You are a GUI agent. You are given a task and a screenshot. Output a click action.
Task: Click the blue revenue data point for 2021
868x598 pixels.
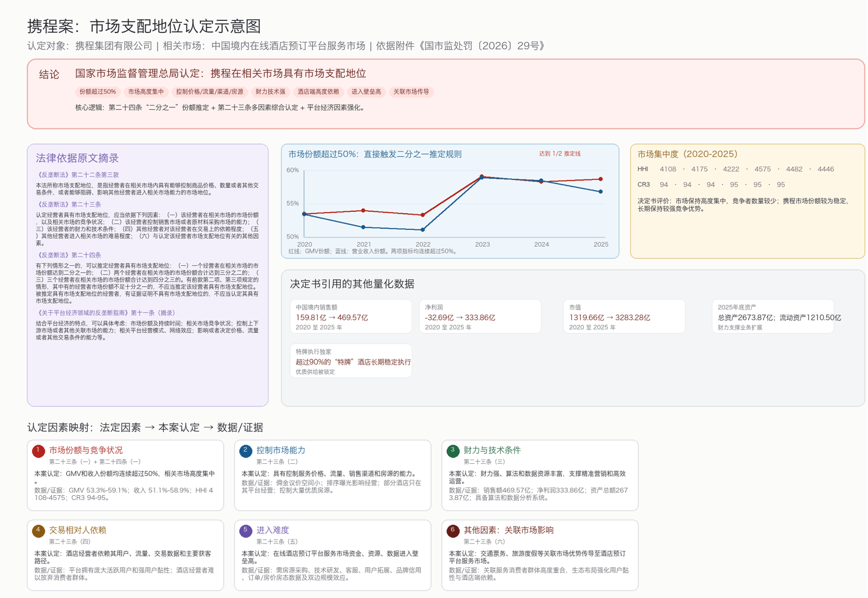point(364,227)
